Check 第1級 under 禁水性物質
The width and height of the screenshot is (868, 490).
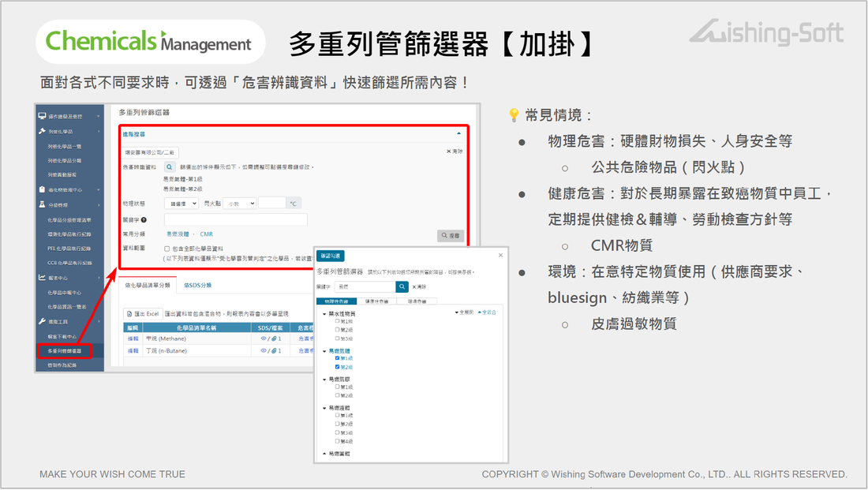point(337,321)
